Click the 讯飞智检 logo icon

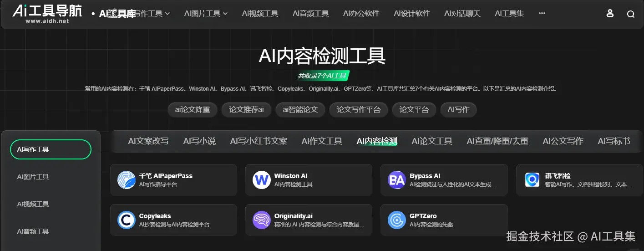(532, 180)
